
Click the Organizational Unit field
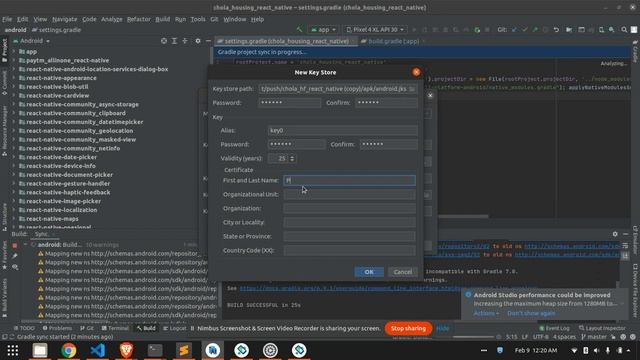point(349,194)
